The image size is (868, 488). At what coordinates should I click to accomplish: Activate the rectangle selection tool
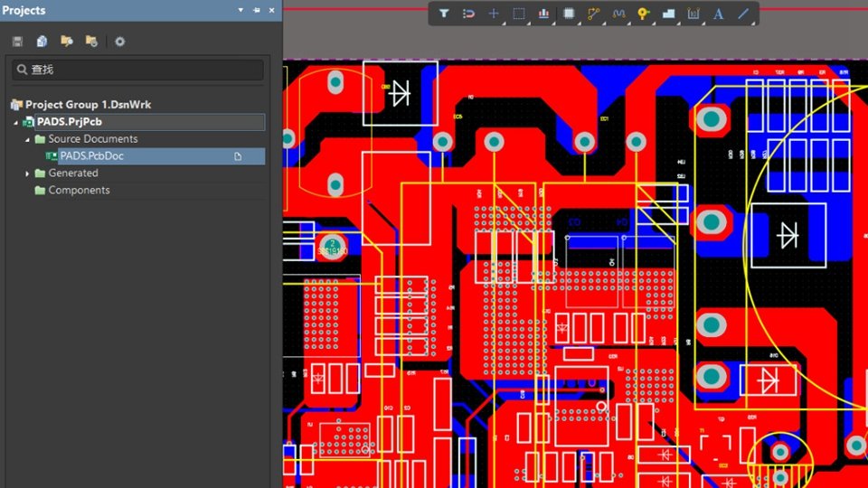pos(519,14)
